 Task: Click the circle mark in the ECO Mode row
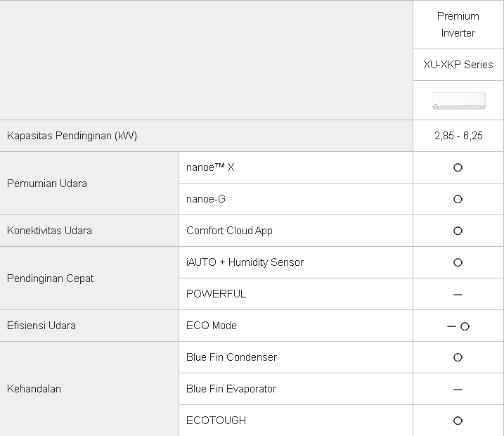click(465, 326)
